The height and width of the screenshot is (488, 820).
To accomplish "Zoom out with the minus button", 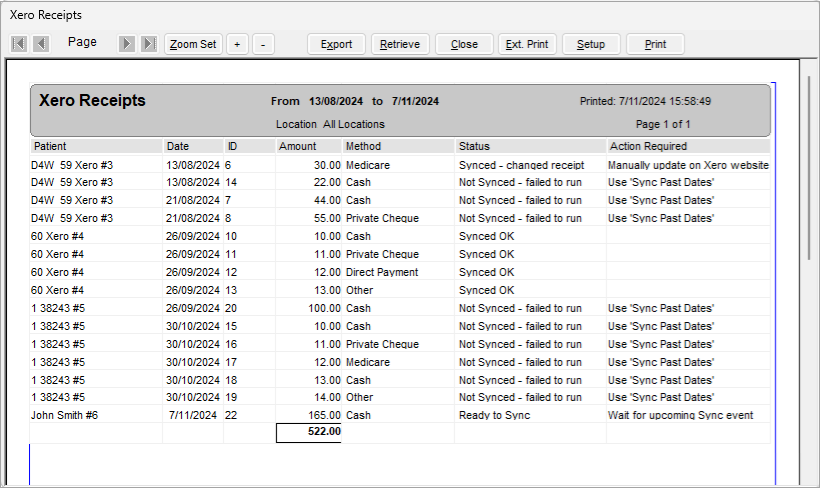I will click(x=263, y=44).
